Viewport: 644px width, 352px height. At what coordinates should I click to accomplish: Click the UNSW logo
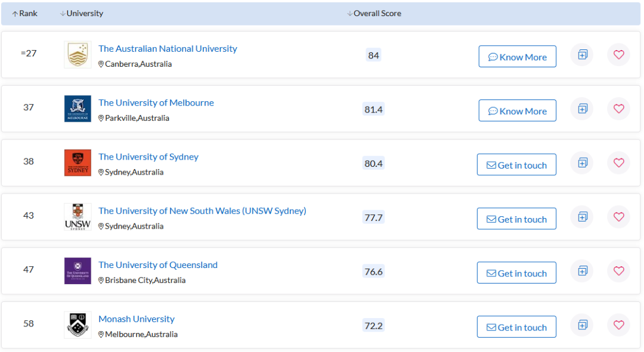(x=78, y=217)
